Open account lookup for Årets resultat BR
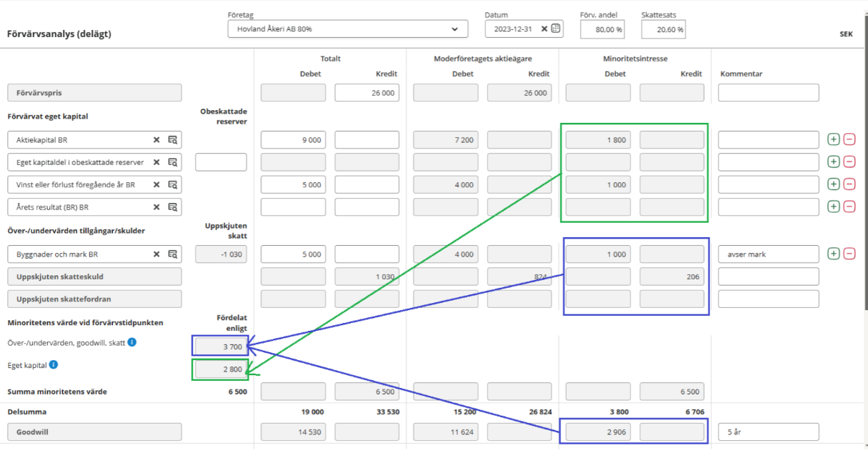This screenshot has height=453, width=868. (x=172, y=207)
